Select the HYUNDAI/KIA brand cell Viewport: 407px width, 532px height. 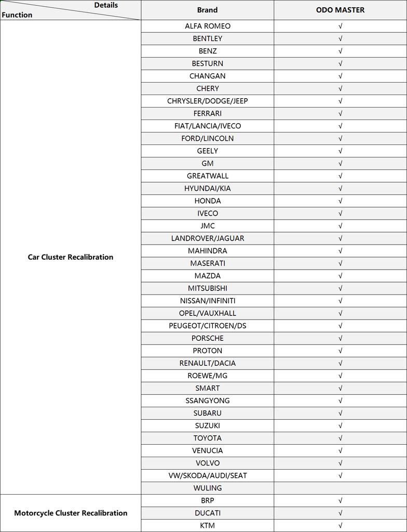(x=208, y=188)
